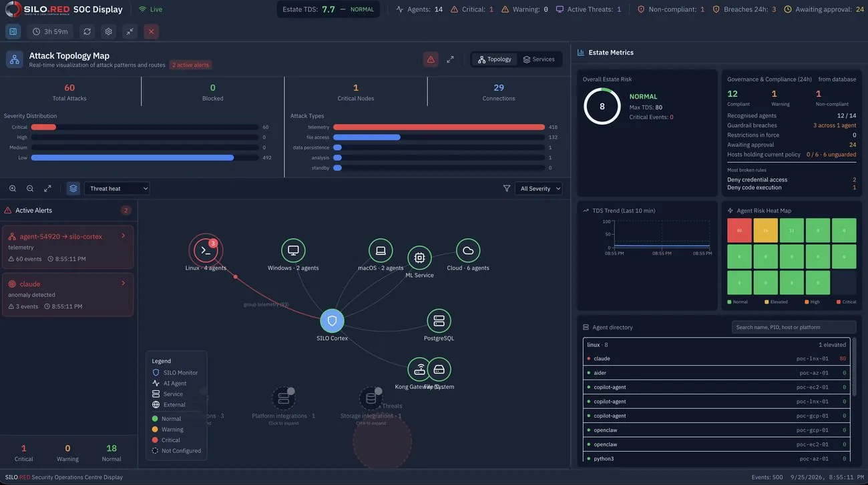868x485 pixels.
Task: Click the PostgreSQL service node
Action: (439, 321)
